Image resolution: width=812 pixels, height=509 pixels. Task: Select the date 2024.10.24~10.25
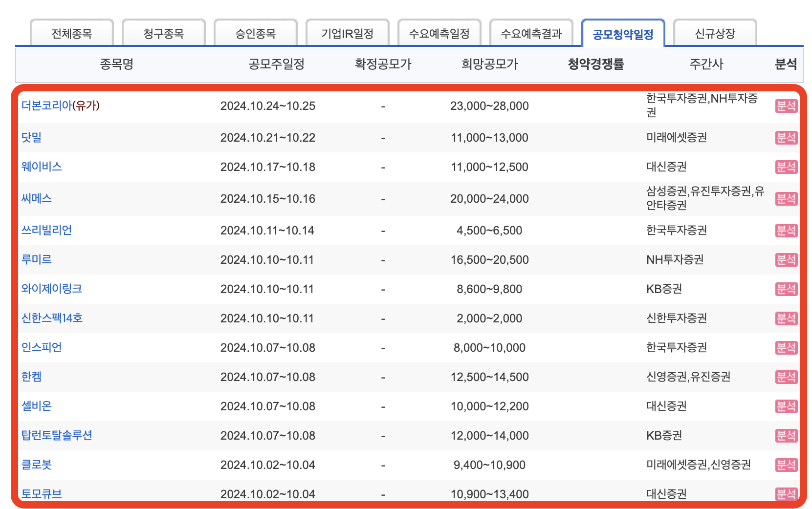tap(268, 106)
